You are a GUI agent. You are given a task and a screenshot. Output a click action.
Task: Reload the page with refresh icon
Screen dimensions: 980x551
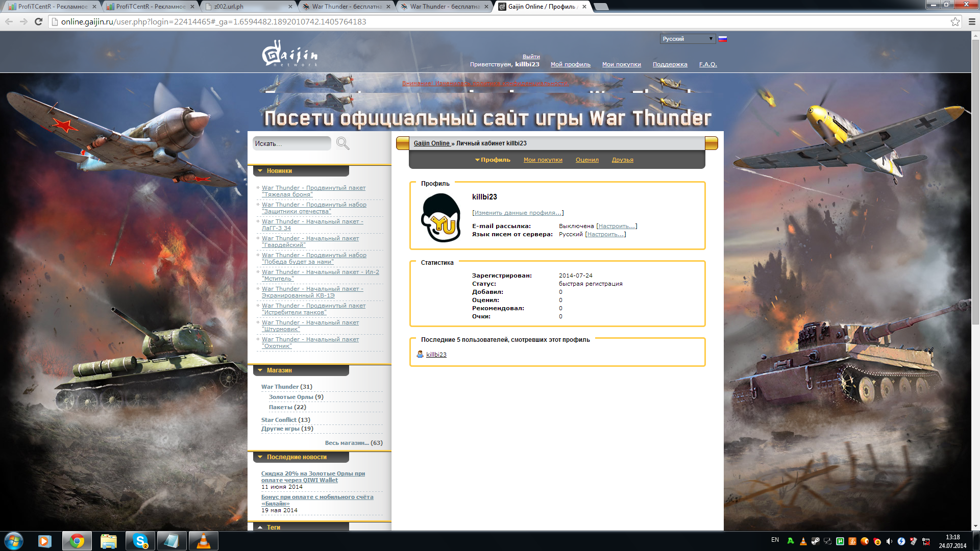point(38,21)
